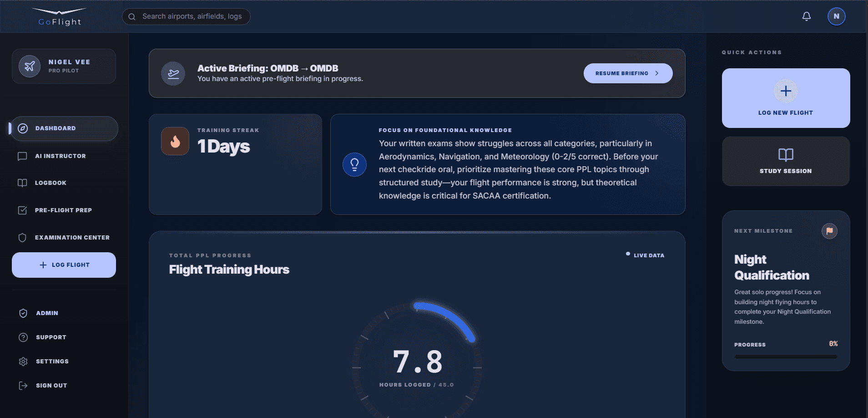Screen dimensions: 868x418
Task: Click the GoFlight logo
Action: coord(60,17)
